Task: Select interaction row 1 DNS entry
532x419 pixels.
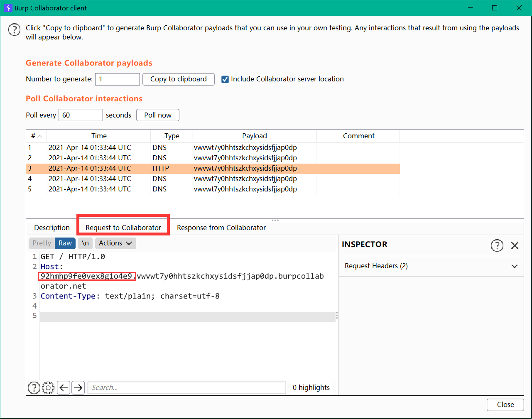Action: point(213,147)
